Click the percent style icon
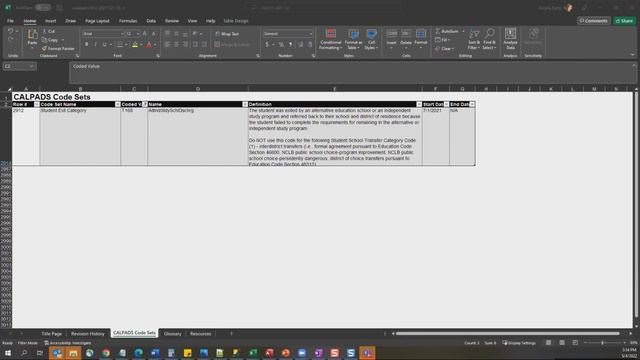640x360 pixels. pos(281,44)
